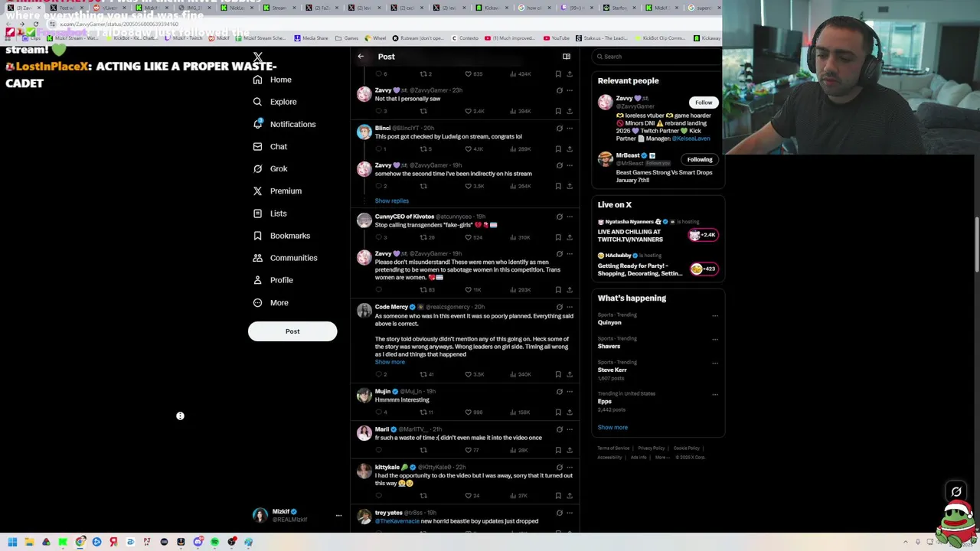Screen dimensions: 980x551
Task: Reply to Mujin's post
Action: tap(378, 412)
